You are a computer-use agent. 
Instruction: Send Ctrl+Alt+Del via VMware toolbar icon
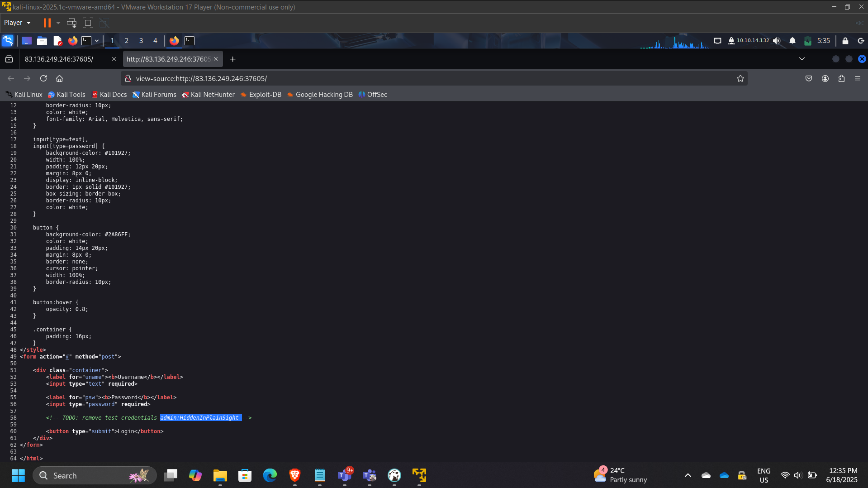point(71,23)
